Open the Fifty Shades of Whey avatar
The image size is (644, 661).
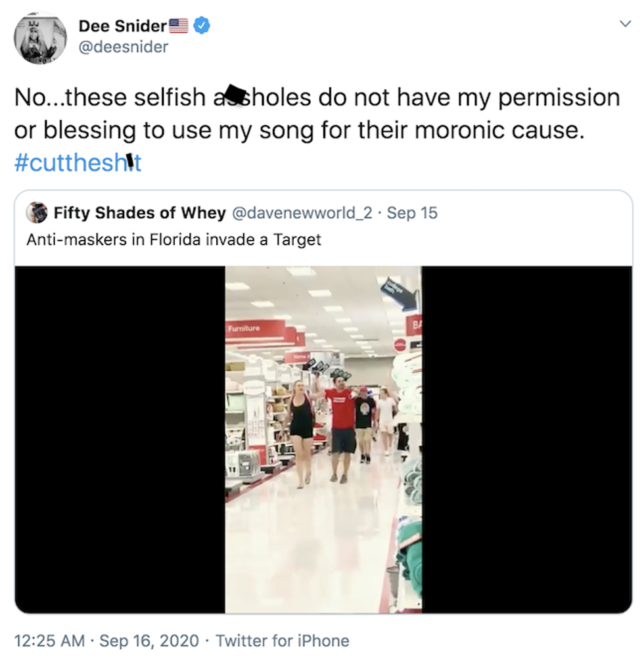(37, 213)
